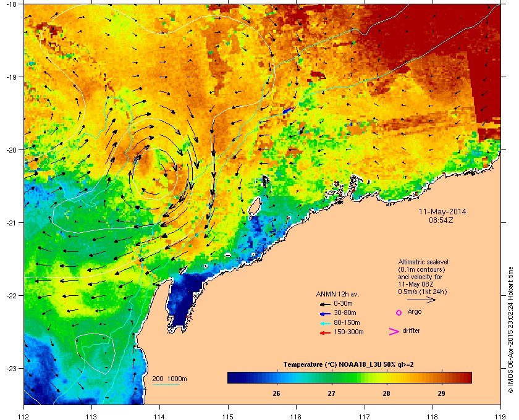Click longitude axis label 118
Screen dimensions: 519x420
tap(432, 417)
